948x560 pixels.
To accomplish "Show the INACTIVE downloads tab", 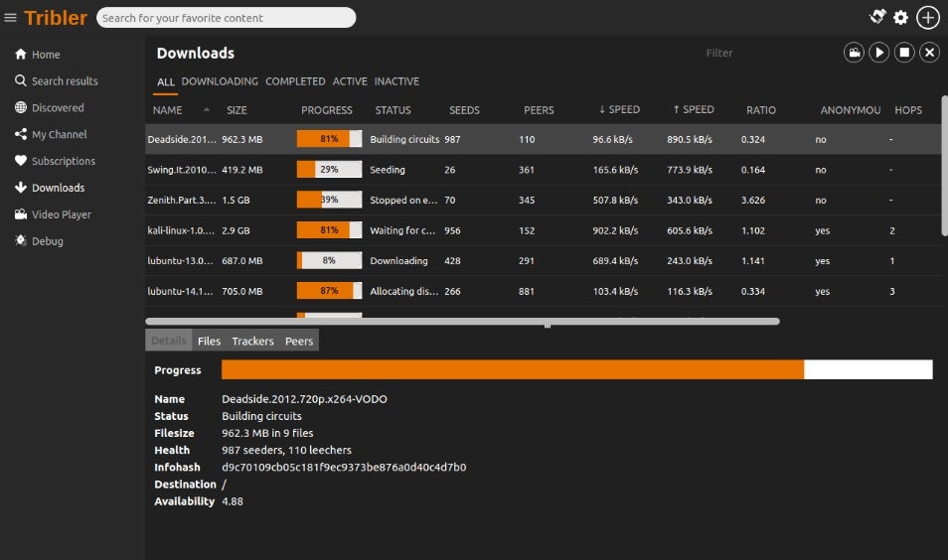I will pos(396,81).
